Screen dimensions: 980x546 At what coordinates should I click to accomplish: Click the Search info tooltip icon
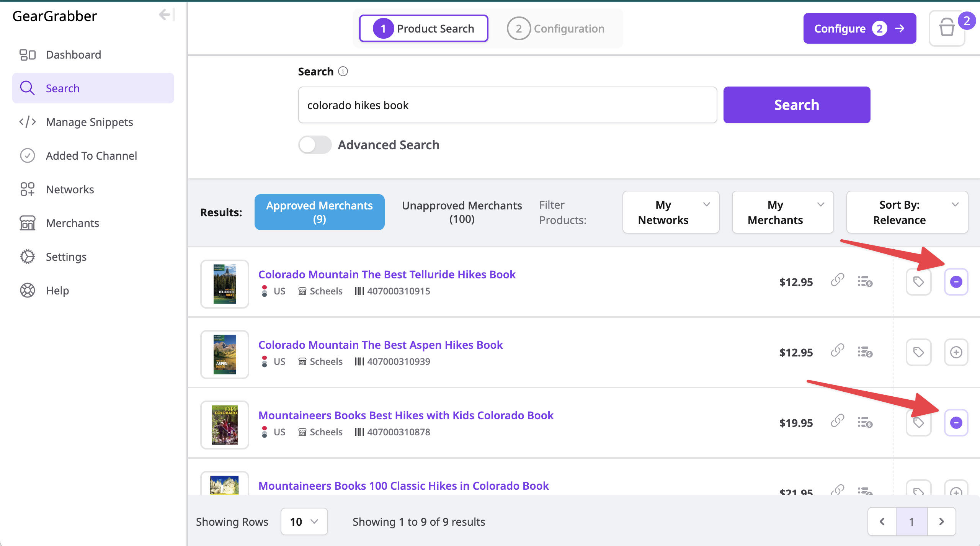[x=343, y=72]
